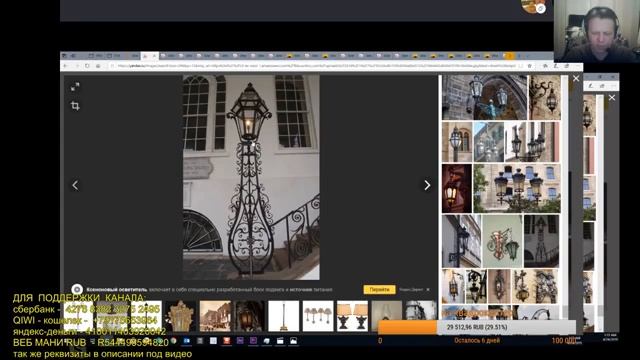Select the active Yandex images tab
Image resolution: width=640 pixels, height=360 pixels.
[149, 56]
